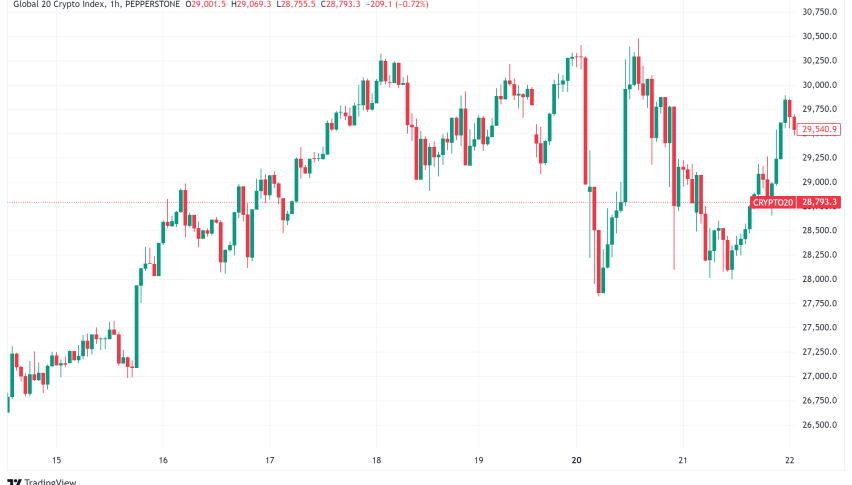Click the 18 date on time axis

376,459
